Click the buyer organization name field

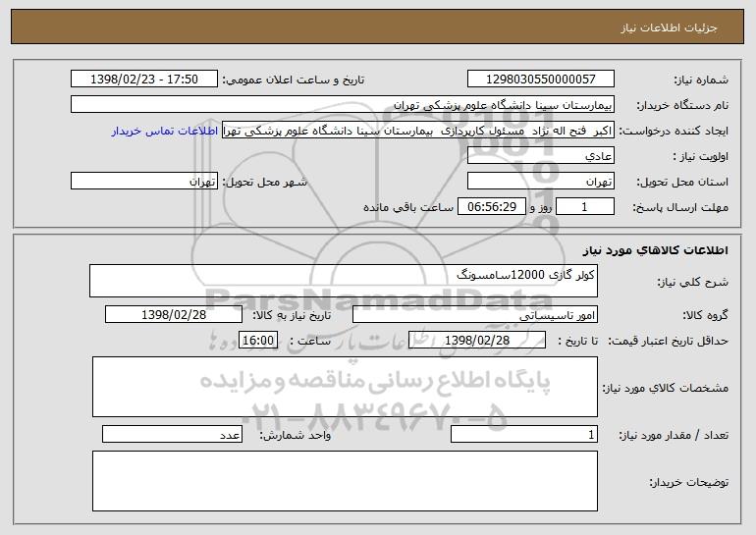(343, 105)
